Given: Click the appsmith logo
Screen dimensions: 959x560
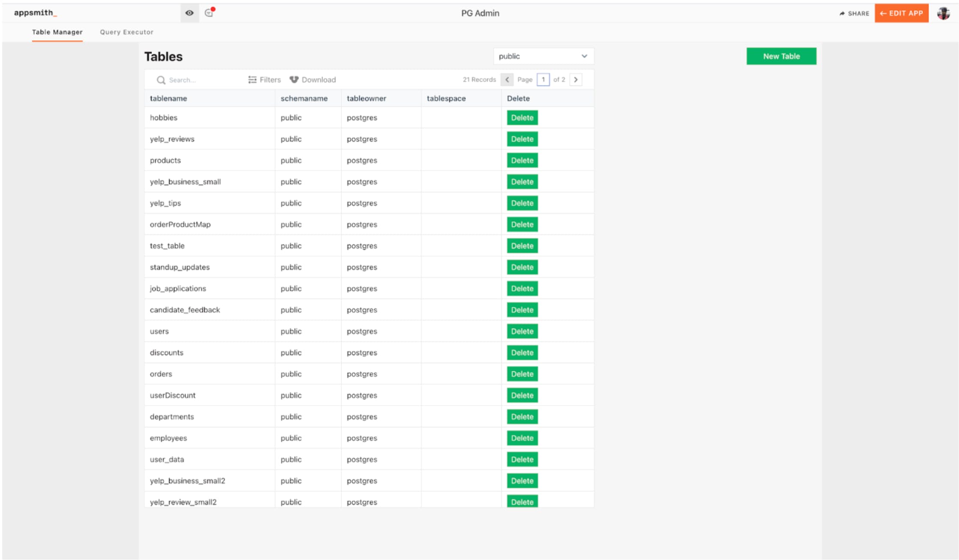Looking at the screenshot, I should 35,13.
